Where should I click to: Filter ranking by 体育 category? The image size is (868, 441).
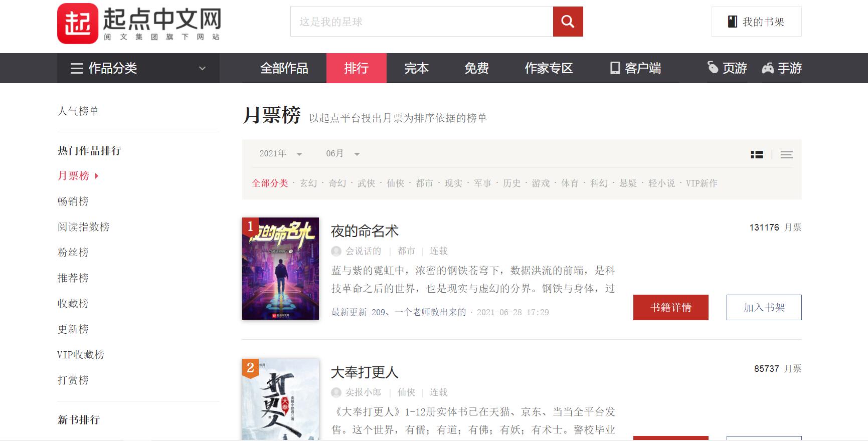[570, 183]
